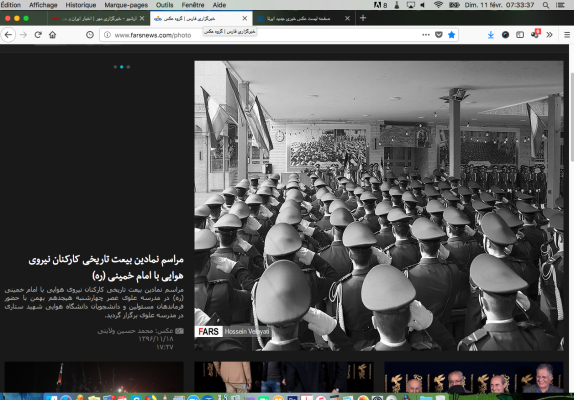Click the page vertical scrollbar
Image resolution: width=574 pixels, height=400 pixels.
pos(572,117)
